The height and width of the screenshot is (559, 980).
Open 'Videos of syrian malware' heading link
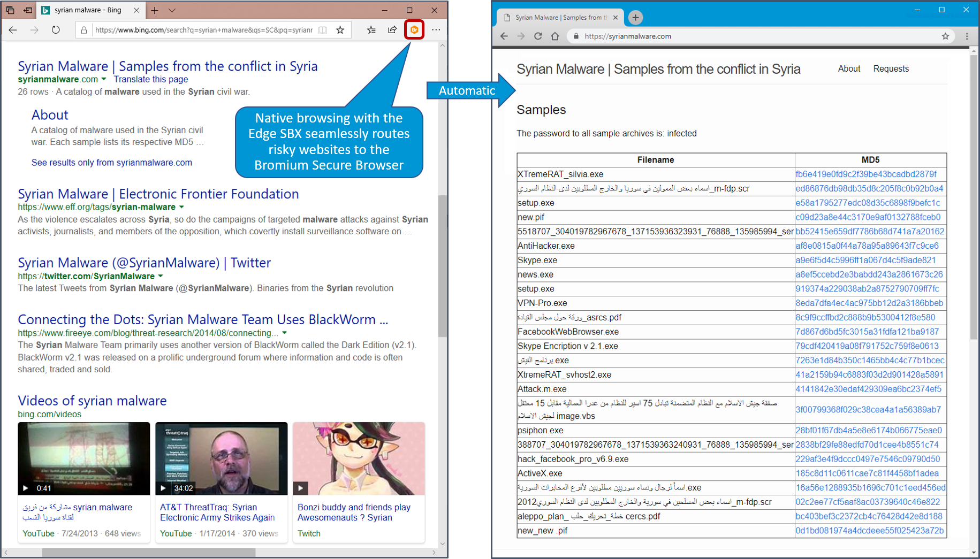coord(92,401)
